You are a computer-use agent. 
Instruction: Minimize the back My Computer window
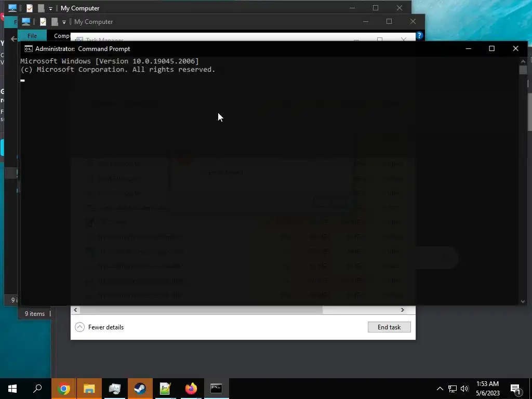(x=352, y=8)
